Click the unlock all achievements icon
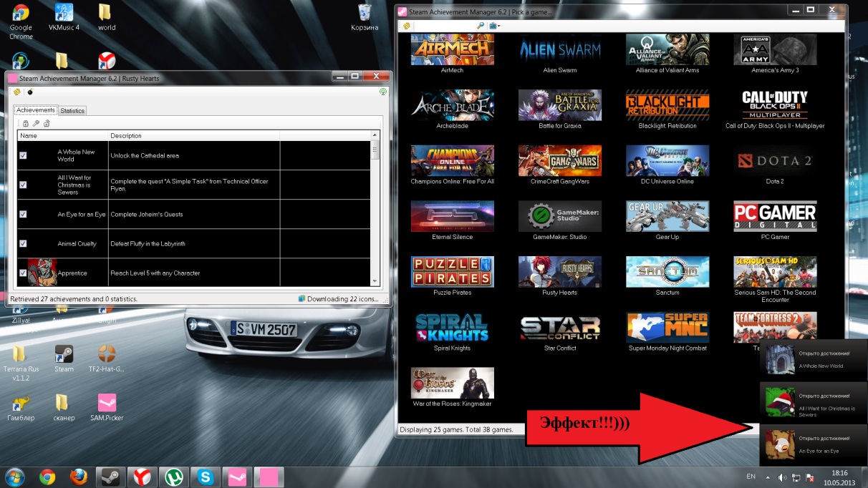868x488 pixels. [x=47, y=123]
